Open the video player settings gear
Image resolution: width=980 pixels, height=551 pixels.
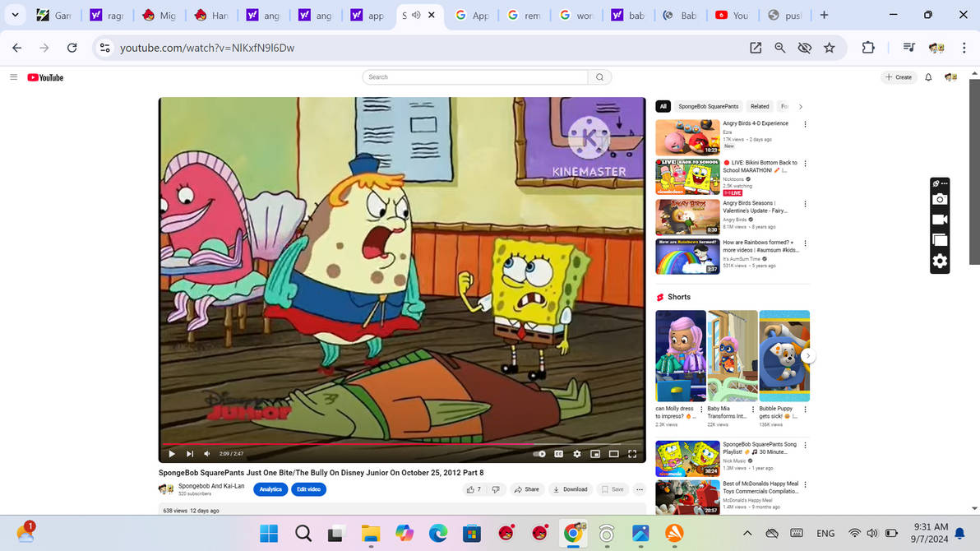pos(576,453)
